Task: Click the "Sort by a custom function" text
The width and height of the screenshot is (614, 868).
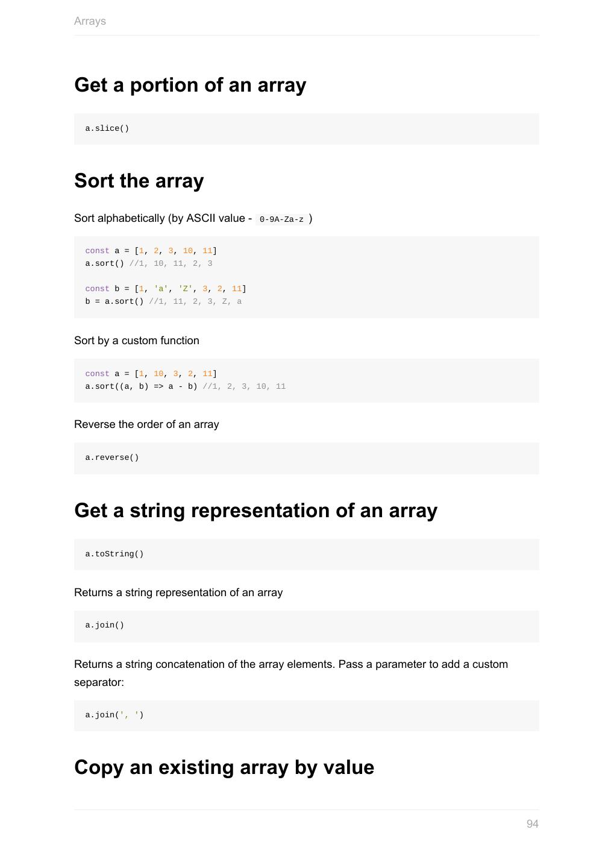Action: 137,341
